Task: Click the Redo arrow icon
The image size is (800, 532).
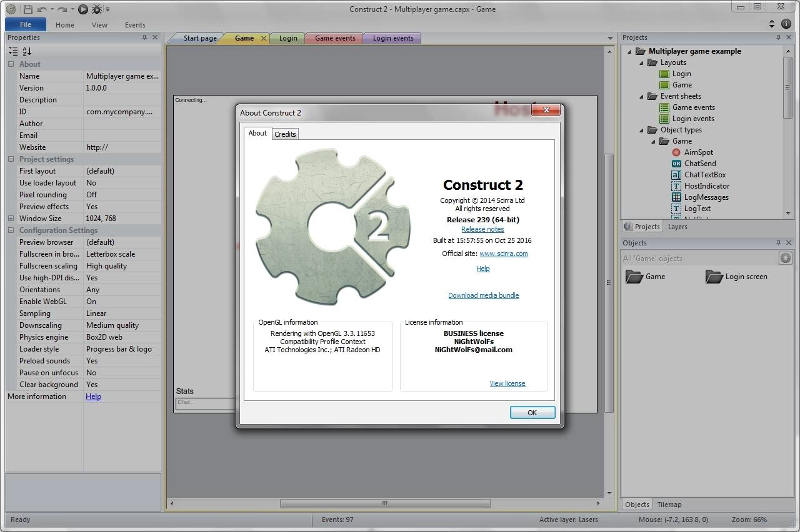Action: [x=62, y=9]
